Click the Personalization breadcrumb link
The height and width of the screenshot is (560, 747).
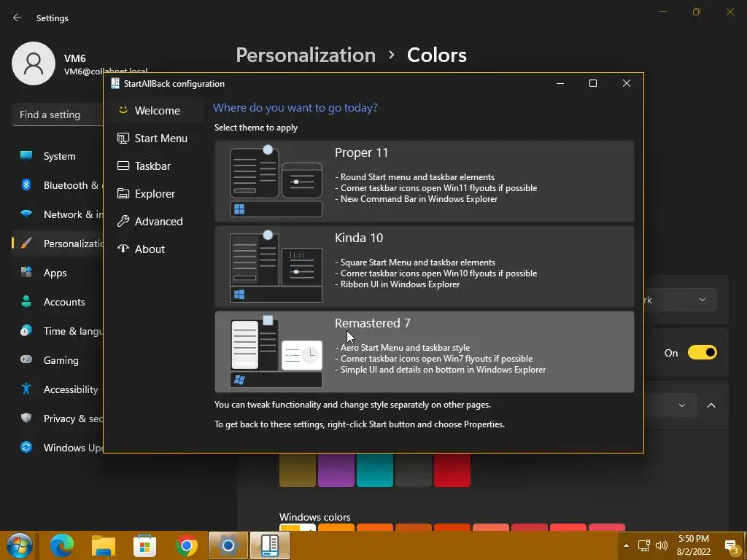(306, 55)
